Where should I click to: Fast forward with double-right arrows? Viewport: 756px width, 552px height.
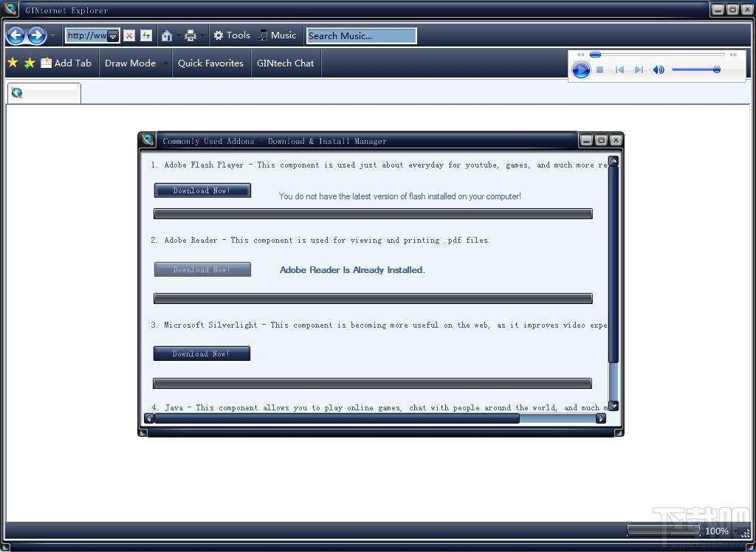pos(733,55)
